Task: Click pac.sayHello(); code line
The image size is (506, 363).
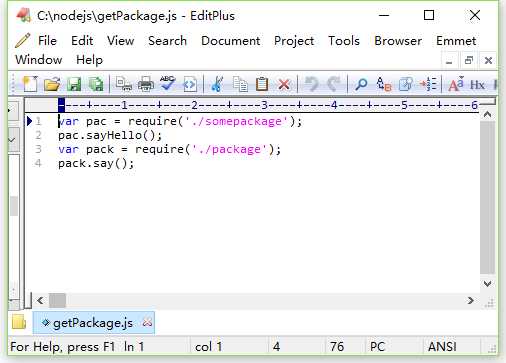Action: 110,136
